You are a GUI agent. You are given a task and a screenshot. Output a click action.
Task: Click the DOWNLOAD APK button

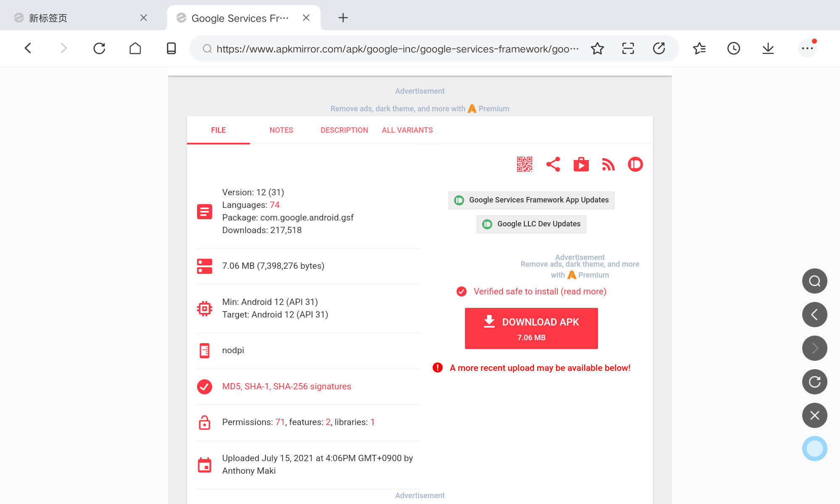[x=531, y=328]
